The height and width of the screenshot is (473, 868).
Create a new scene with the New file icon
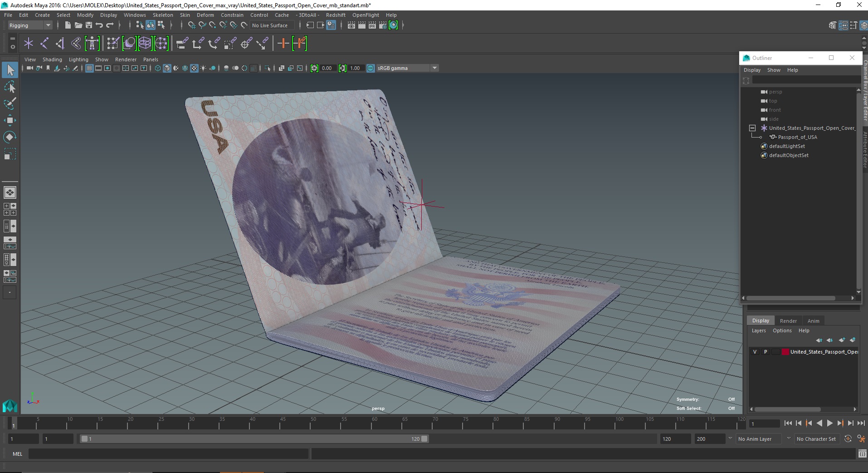[68, 25]
